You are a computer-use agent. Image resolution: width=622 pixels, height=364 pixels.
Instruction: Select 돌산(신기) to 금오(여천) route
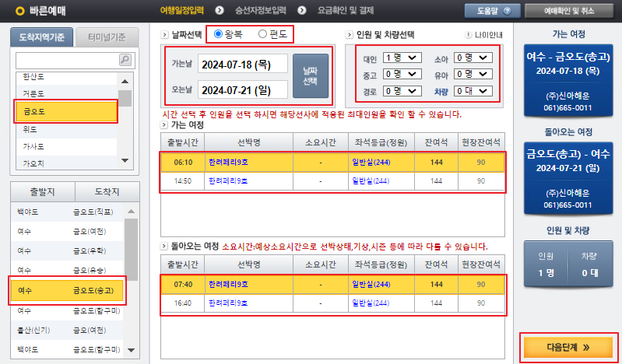pyautogui.click(x=67, y=331)
